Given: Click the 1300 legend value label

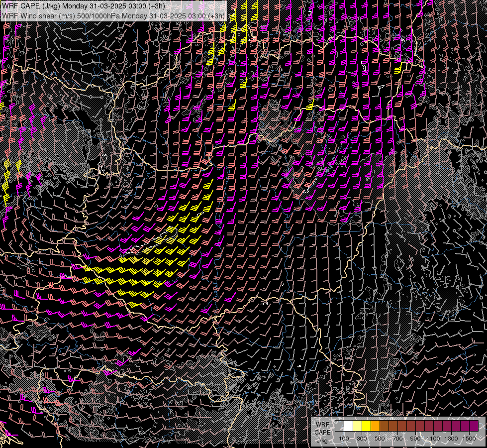Looking at the screenshot, I should (x=451, y=439).
